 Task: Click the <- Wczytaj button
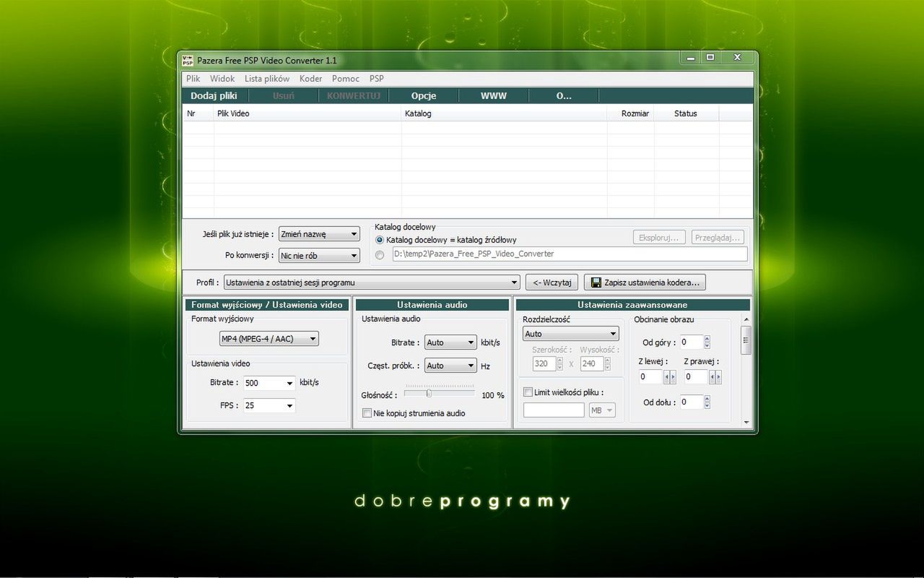[552, 282]
